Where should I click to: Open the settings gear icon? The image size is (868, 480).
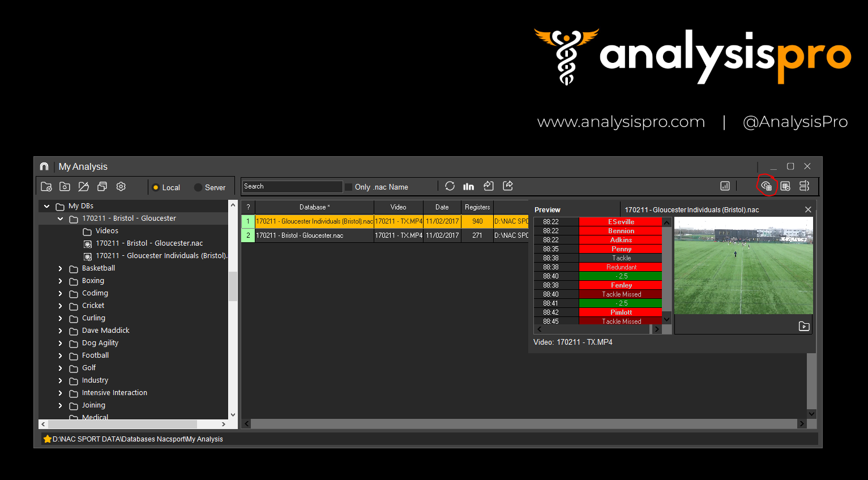121,186
